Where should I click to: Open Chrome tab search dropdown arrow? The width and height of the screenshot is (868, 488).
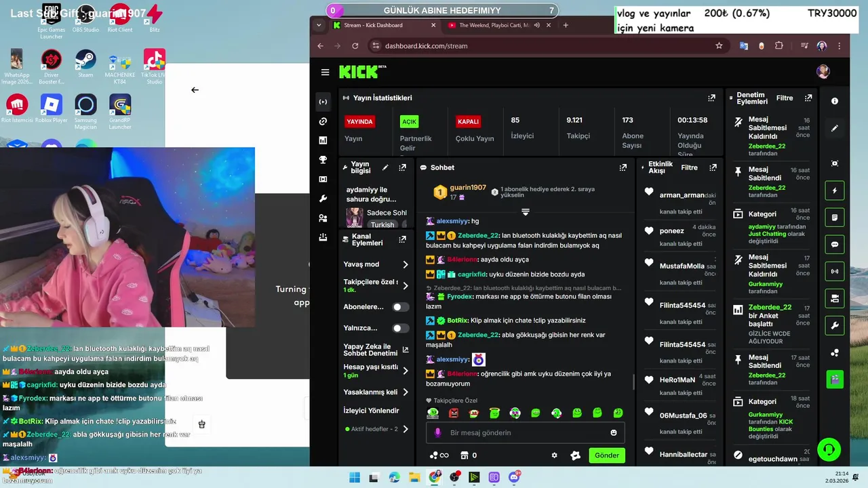click(x=319, y=25)
